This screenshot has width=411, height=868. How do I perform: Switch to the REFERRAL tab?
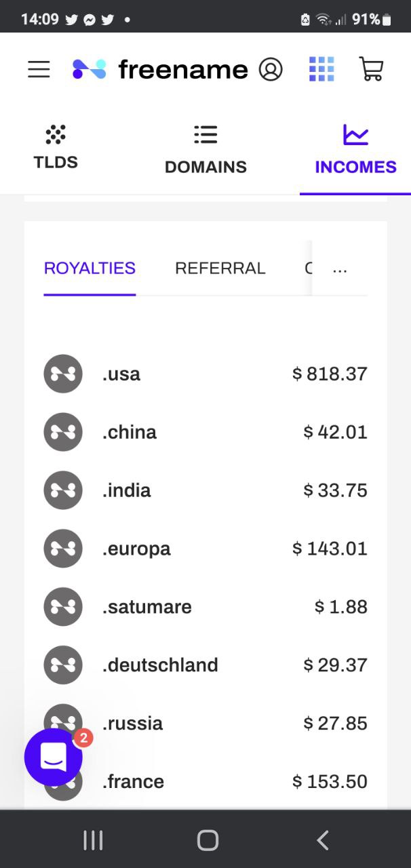pyautogui.click(x=220, y=269)
